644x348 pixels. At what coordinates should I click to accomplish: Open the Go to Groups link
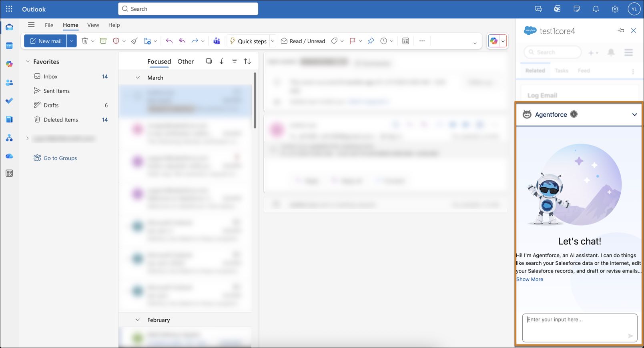pos(55,158)
